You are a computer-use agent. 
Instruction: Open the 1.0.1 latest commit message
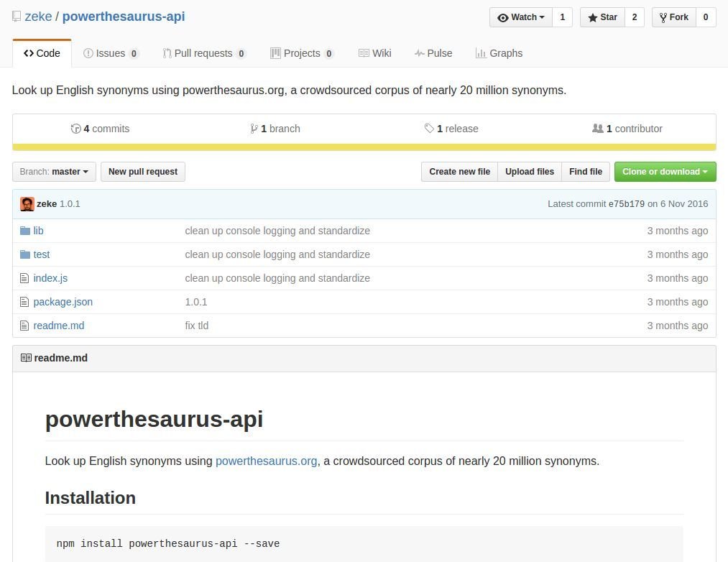(70, 204)
